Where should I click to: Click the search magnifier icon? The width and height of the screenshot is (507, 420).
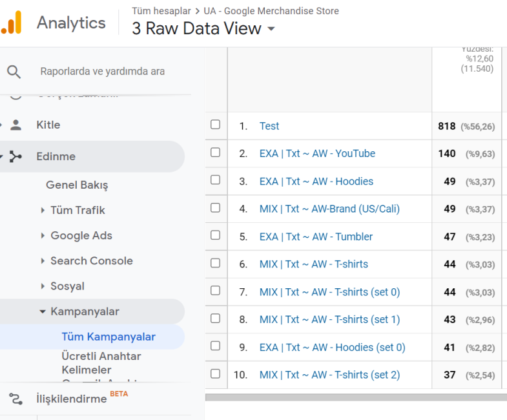pyautogui.click(x=14, y=72)
